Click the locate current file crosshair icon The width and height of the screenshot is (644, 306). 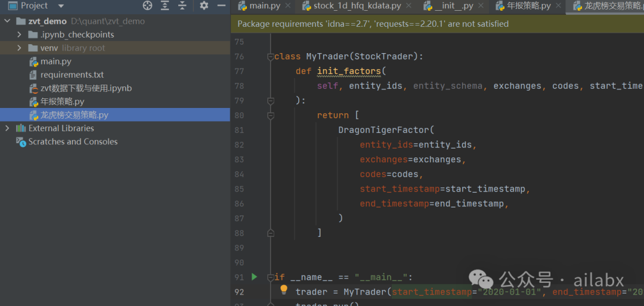click(x=147, y=6)
